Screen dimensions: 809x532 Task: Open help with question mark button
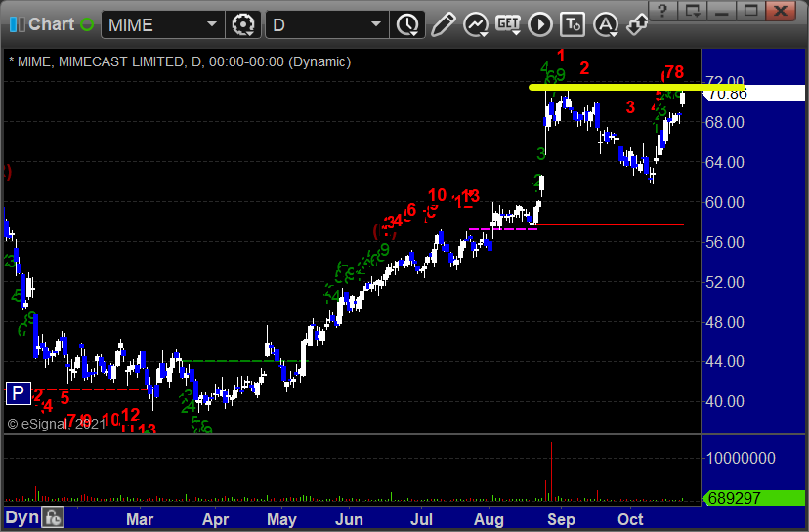[x=662, y=11]
